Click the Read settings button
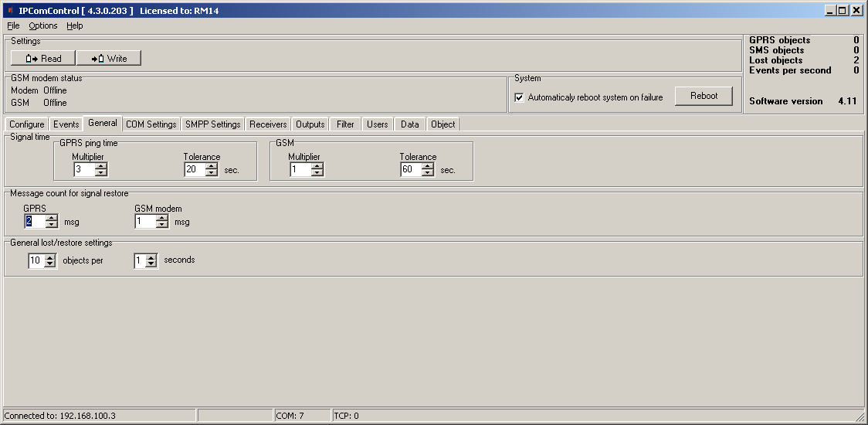The height and width of the screenshot is (425, 868). point(42,59)
